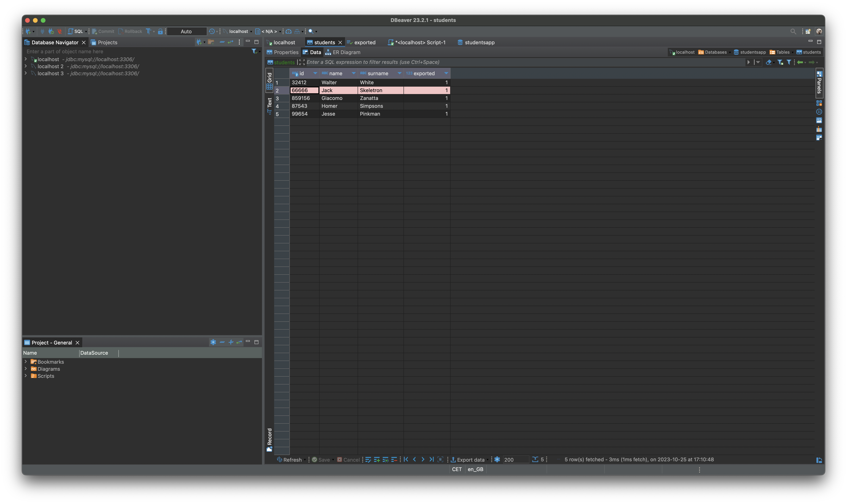The height and width of the screenshot is (504, 847).
Task: Expand the localhost 2 connection node
Action: 26,66
